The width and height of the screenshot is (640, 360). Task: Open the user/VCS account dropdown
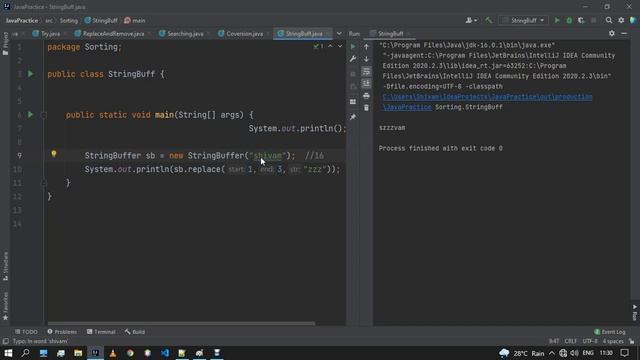(x=471, y=20)
